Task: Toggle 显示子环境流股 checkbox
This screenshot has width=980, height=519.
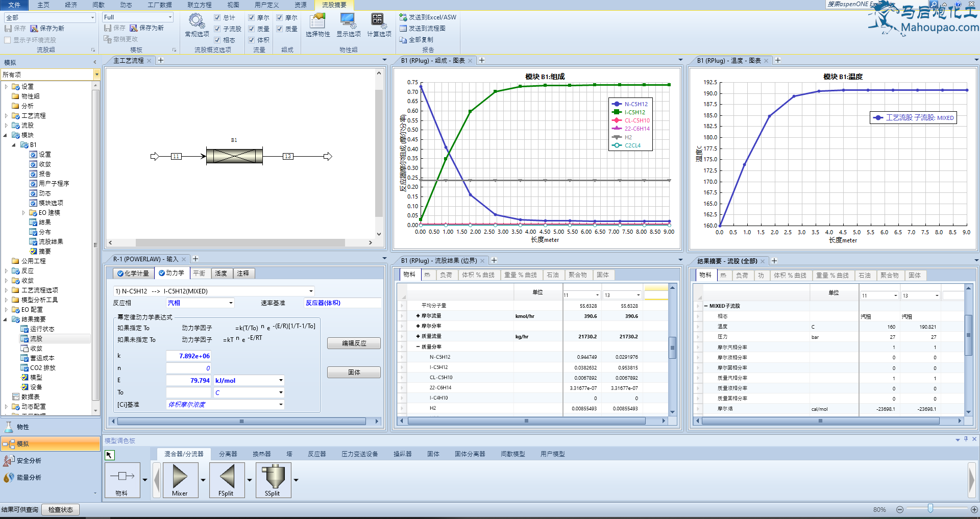Action: click(7, 40)
